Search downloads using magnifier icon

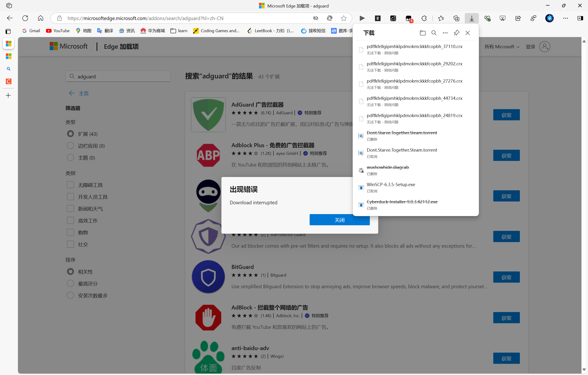tap(434, 33)
